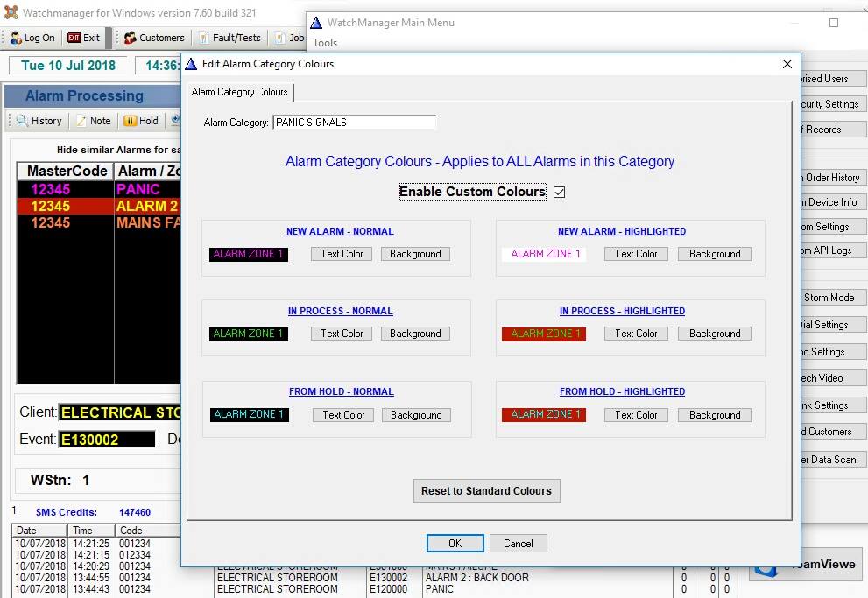This screenshot has width=868, height=598.
Task: Click the Time column header in history table
Action: (91, 531)
